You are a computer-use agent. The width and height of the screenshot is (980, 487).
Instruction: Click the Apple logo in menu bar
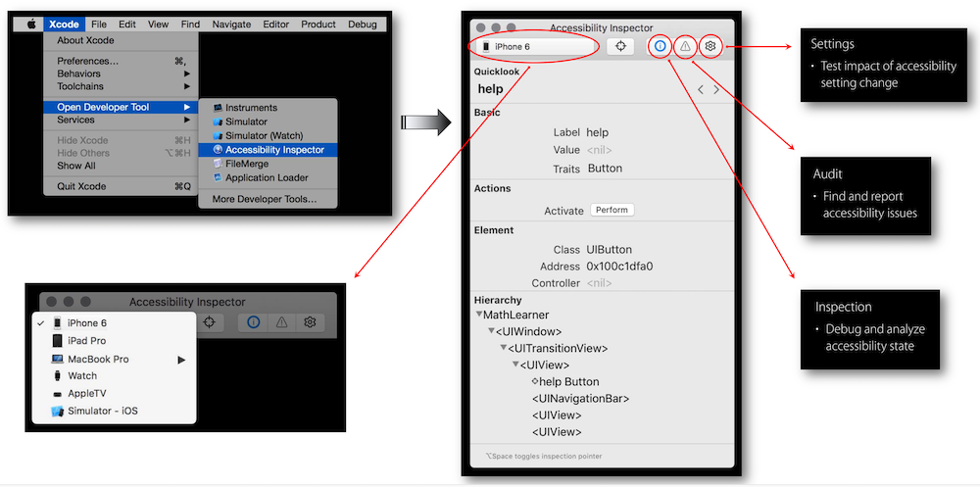point(30,24)
